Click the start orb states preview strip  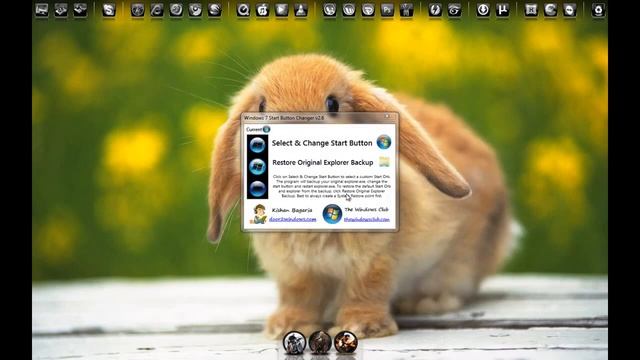coord(258,167)
